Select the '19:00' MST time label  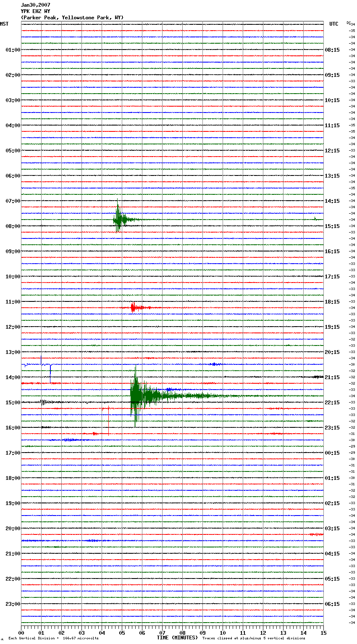click(x=13, y=503)
